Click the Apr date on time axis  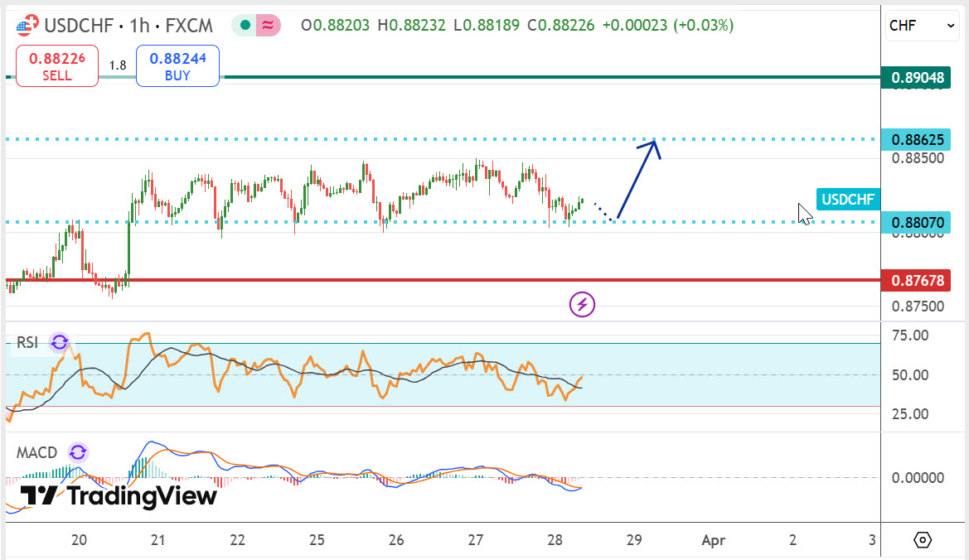click(x=713, y=540)
